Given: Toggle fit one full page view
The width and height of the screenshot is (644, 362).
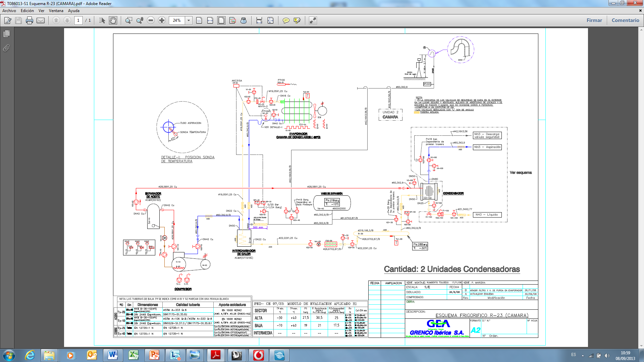Looking at the screenshot, I should [221, 20].
